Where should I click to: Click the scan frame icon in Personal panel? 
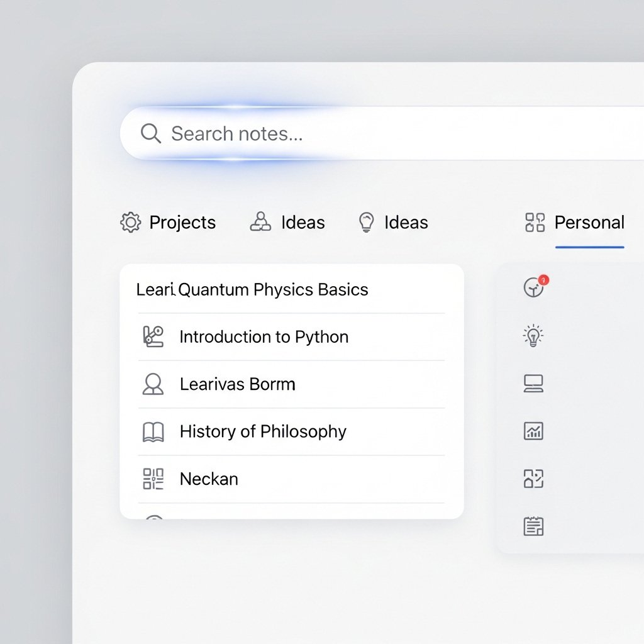coord(533,479)
